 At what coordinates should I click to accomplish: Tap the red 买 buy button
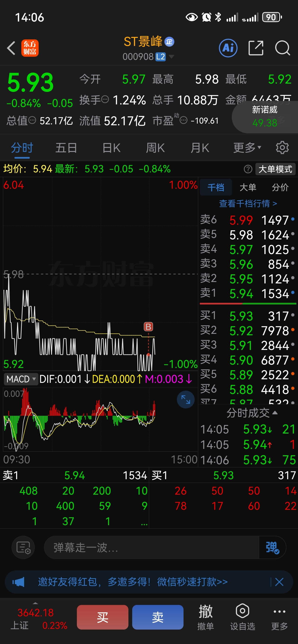[102, 617]
